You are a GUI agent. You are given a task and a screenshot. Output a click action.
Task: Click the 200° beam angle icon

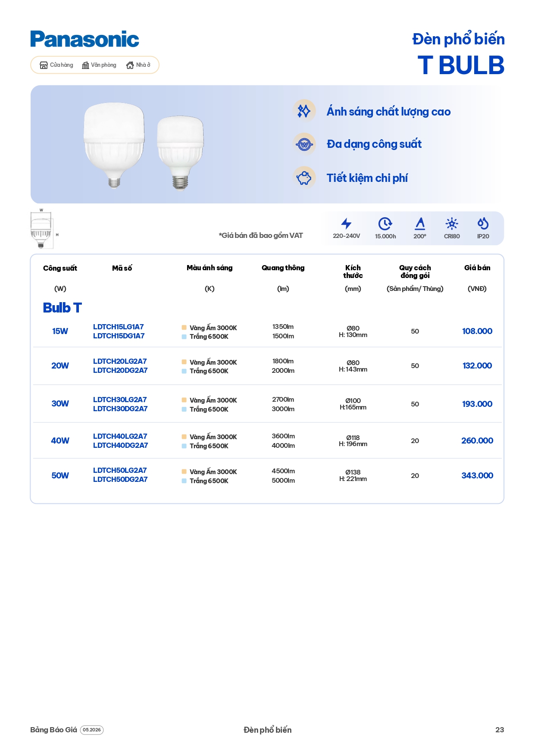pos(420,223)
